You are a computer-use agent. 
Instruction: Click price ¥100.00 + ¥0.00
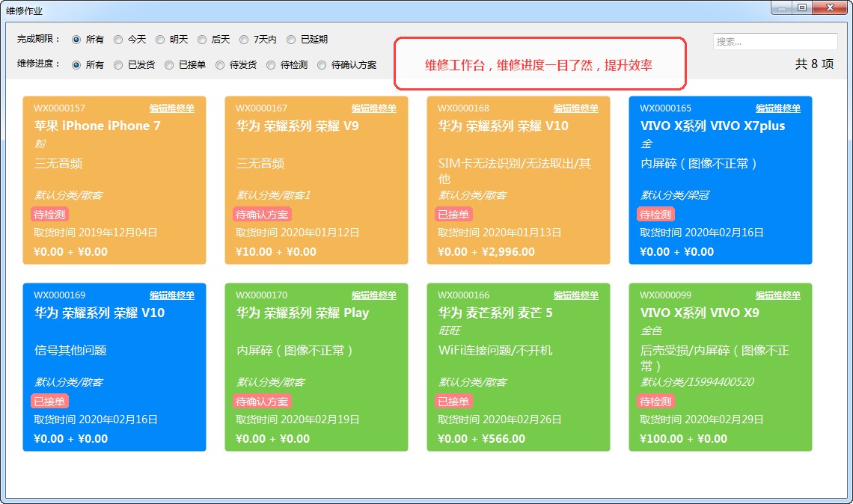click(683, 439)
